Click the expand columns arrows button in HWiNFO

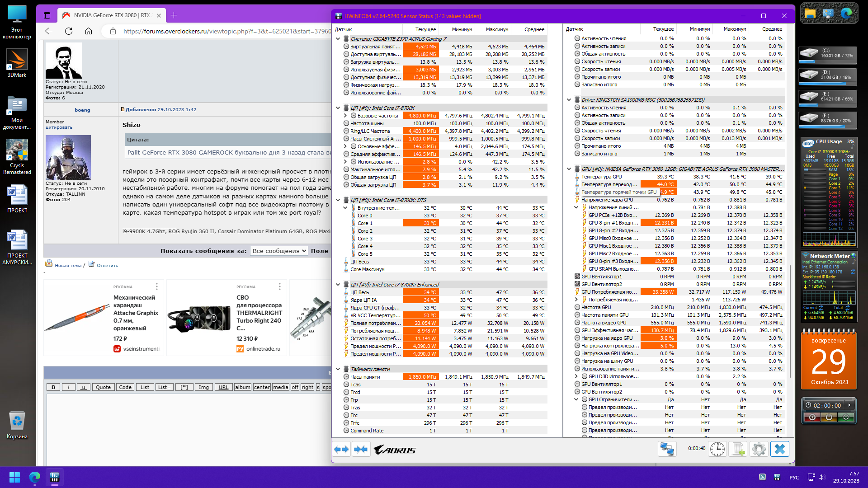341,449
